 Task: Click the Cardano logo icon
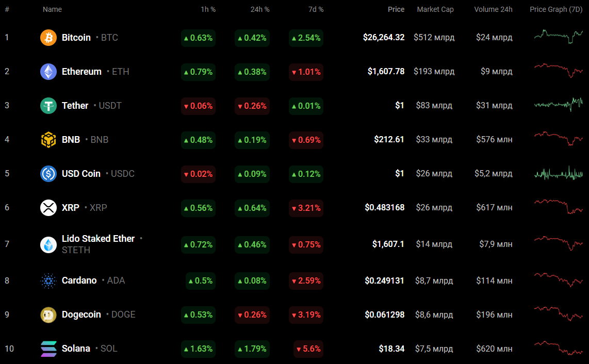tap(48, 280)
